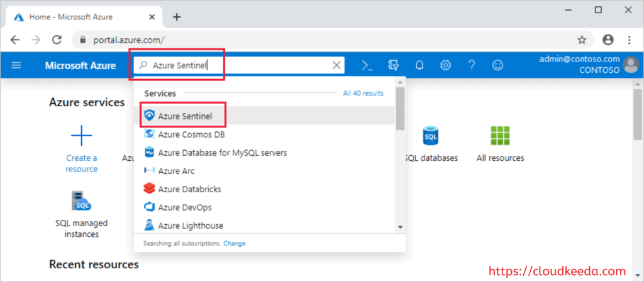Screen dimensions: 644x282
Task: Open Cloud Shell from the top bar
Action: tap(367, 65)
